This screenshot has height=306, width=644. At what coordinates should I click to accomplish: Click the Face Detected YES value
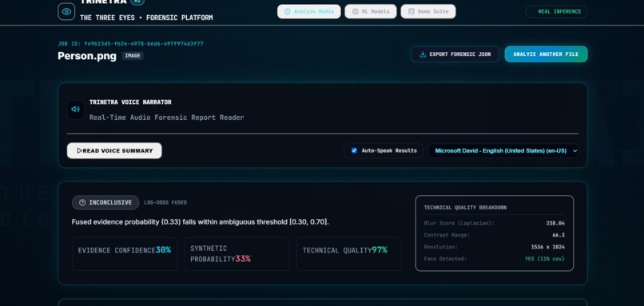(x=545, y=259)
